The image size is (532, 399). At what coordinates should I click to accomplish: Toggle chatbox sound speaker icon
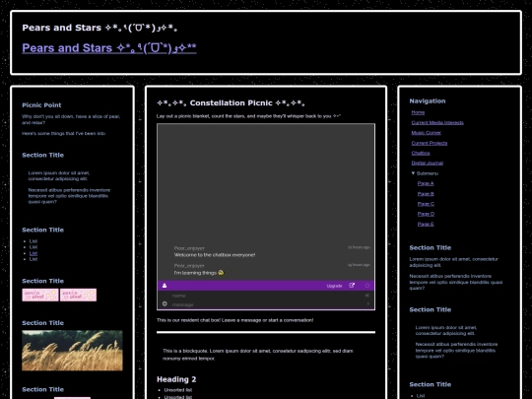coord(367,296)
